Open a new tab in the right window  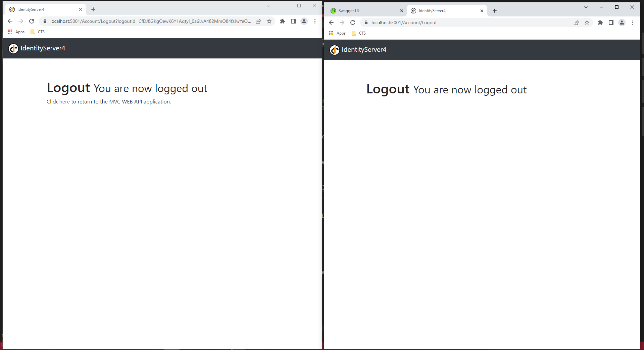[495, 11]
